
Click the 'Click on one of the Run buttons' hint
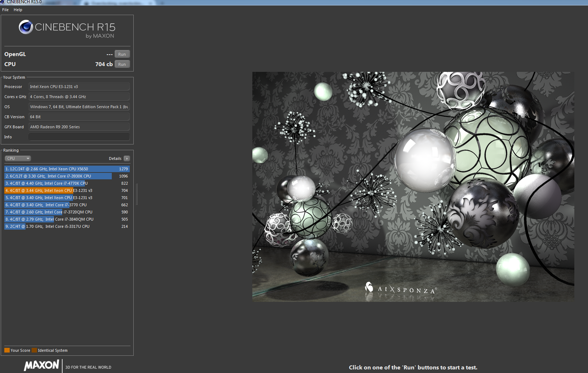(x=413, y=368)
